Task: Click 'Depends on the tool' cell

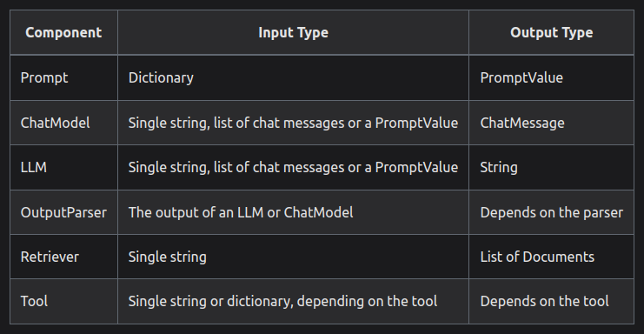Action: [x=552, y=301]
